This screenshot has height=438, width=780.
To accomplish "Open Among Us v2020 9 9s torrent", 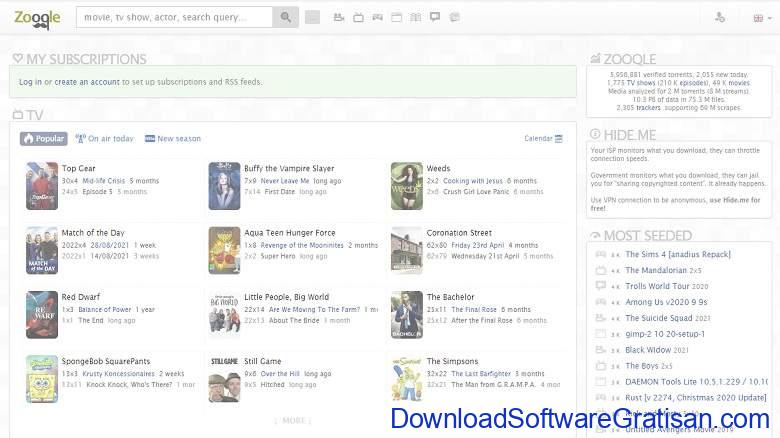I will [x=666, y=302].
